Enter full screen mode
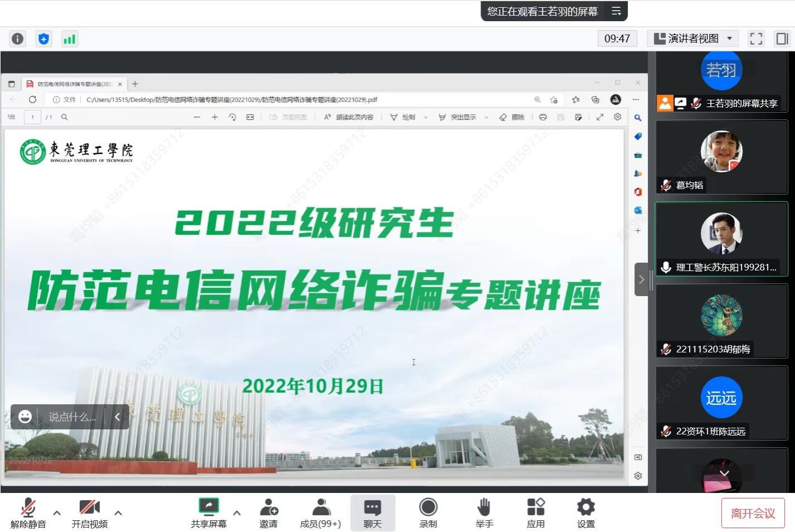Viewport: 795px width, 532px height. (756, 38)
